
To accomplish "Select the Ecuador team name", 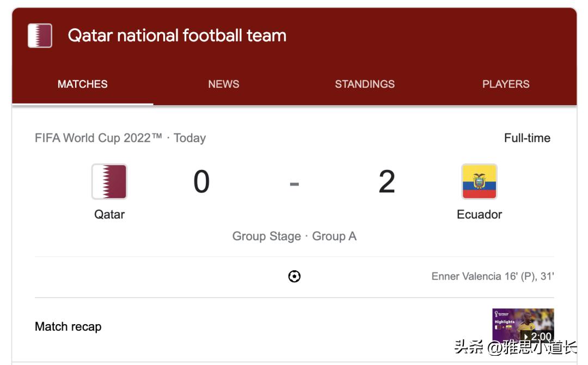I will (479, 214).
